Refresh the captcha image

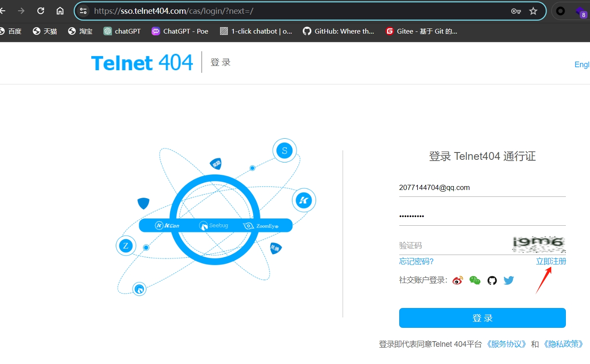click(x=539, y=244)
